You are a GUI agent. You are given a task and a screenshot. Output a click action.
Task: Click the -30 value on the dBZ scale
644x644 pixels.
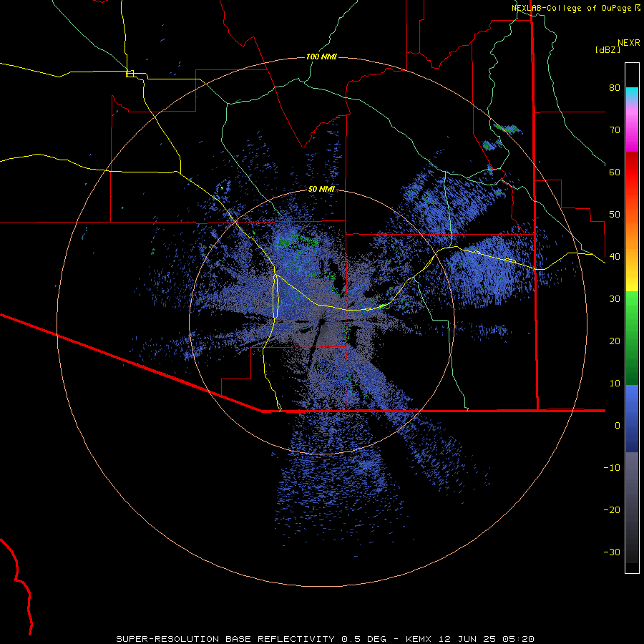[612, 552]
